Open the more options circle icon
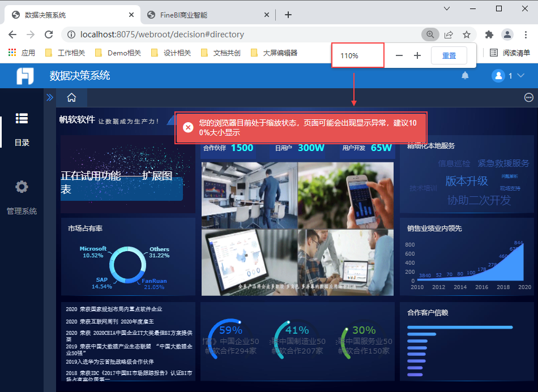Viewport: 538px width, 392px height. click(529, 98)
